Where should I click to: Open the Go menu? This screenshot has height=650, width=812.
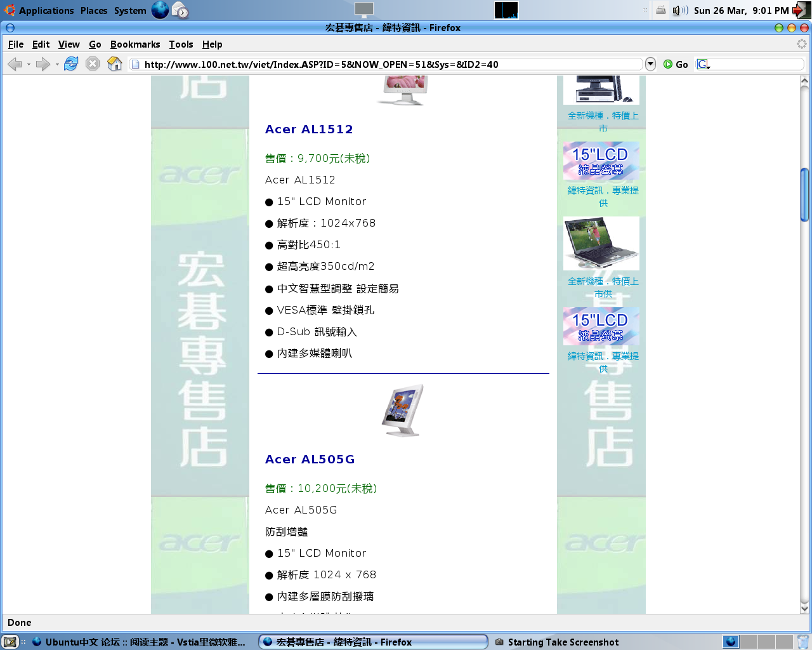(x=95, y=44)
